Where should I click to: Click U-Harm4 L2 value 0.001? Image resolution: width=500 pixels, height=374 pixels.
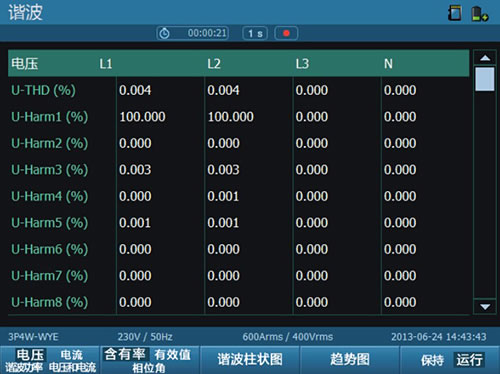tap(224, 196)
